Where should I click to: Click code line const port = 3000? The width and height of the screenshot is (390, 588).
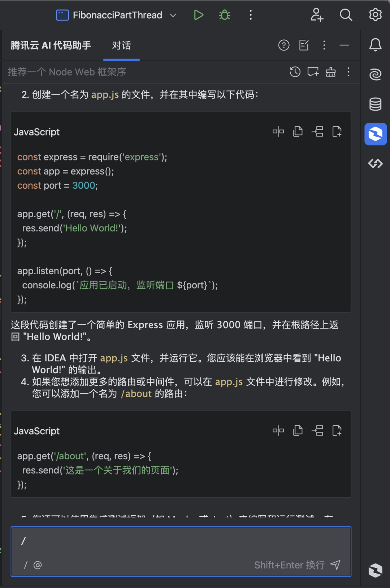tap(57, 185)
